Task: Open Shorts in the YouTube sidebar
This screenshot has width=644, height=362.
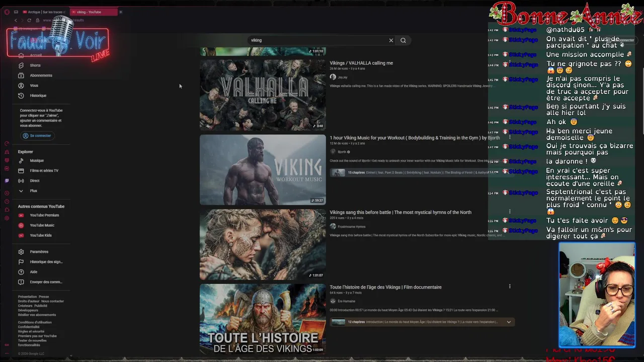Action: point(35,65)
